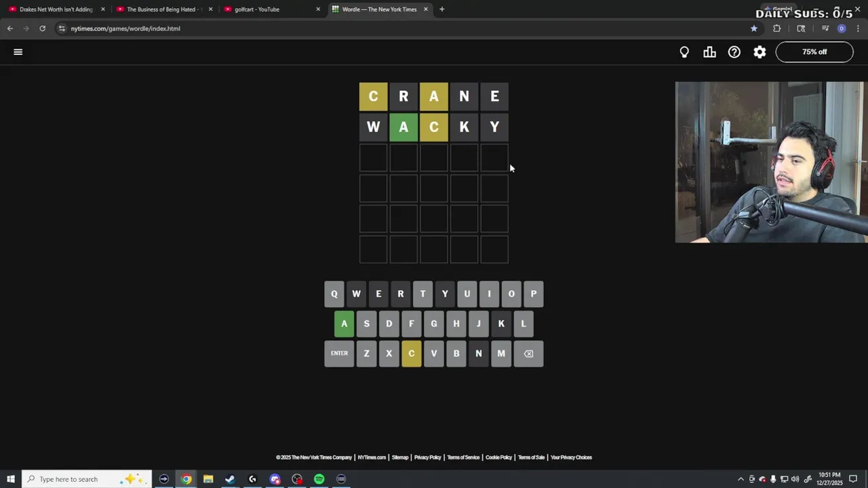Open the Chrome extensions puzzle icon

click(777, 28)
